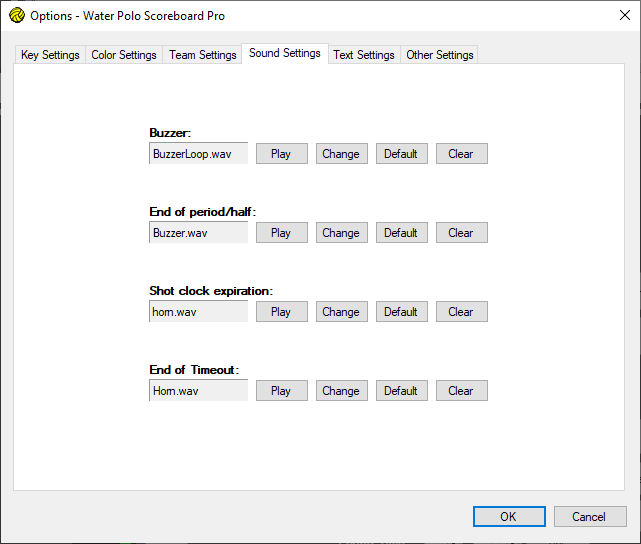Change the Buzzer sound file
Viewport: 641px width, 544px height.
point(341,154)
